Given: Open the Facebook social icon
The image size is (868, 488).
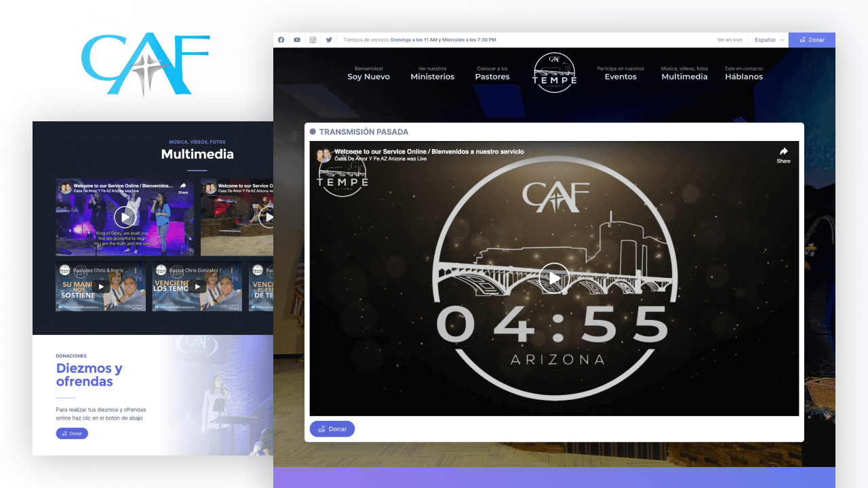Looking at the screenshot, I should 281,39.
